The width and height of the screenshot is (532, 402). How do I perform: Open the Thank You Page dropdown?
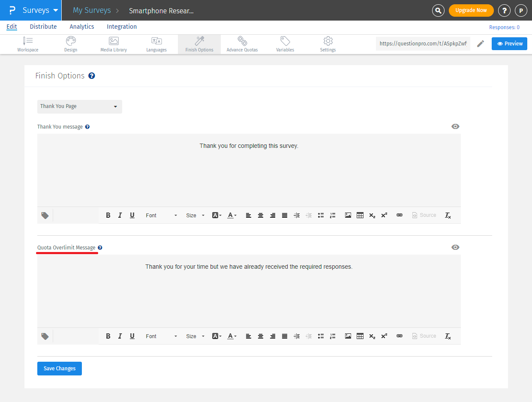[80, 106]
